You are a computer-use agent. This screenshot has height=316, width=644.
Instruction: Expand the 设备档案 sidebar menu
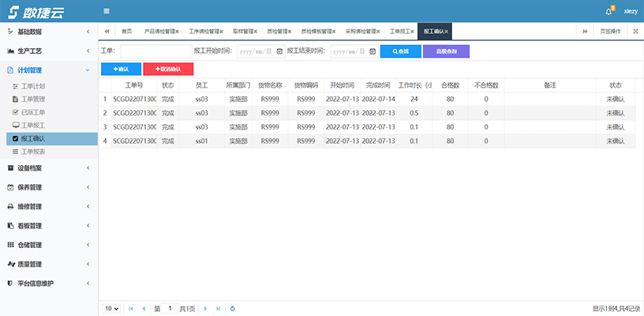49,167
